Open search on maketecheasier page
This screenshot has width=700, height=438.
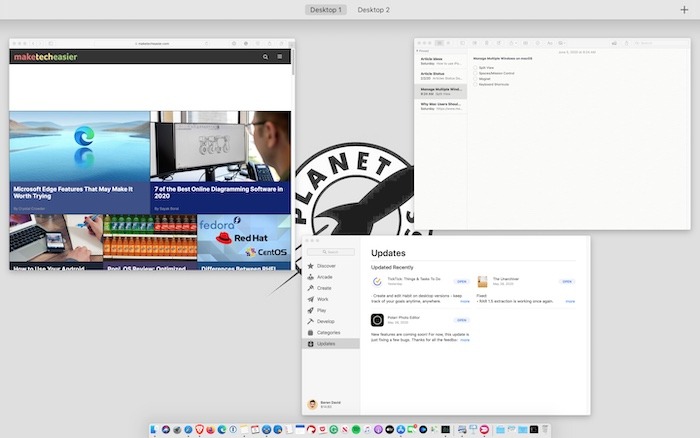pos(265,57)
